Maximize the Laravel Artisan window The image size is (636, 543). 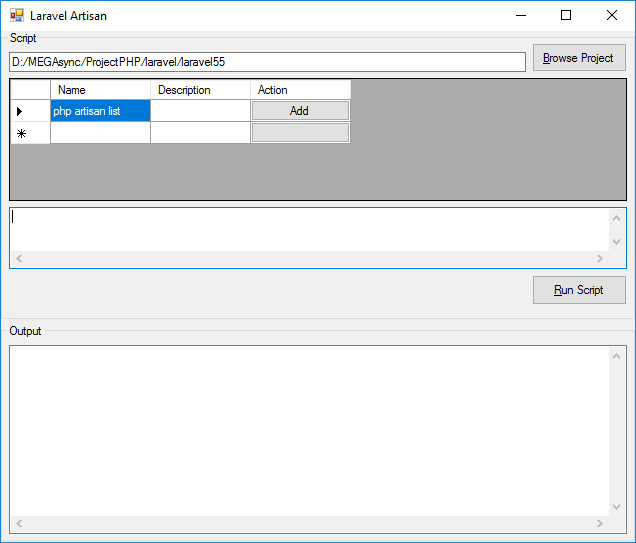(566, 15)
